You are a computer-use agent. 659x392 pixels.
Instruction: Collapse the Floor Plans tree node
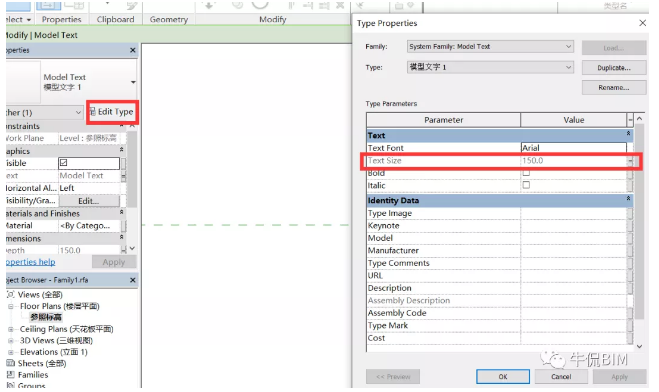point(11,307)
